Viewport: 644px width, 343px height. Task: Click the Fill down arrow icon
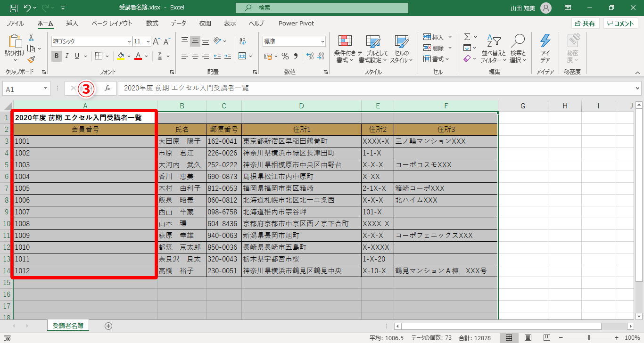point(467,48)
